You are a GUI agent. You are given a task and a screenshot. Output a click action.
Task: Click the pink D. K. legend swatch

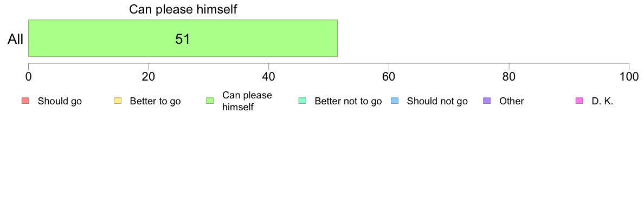pyautogui.click(x=579, y=101)
